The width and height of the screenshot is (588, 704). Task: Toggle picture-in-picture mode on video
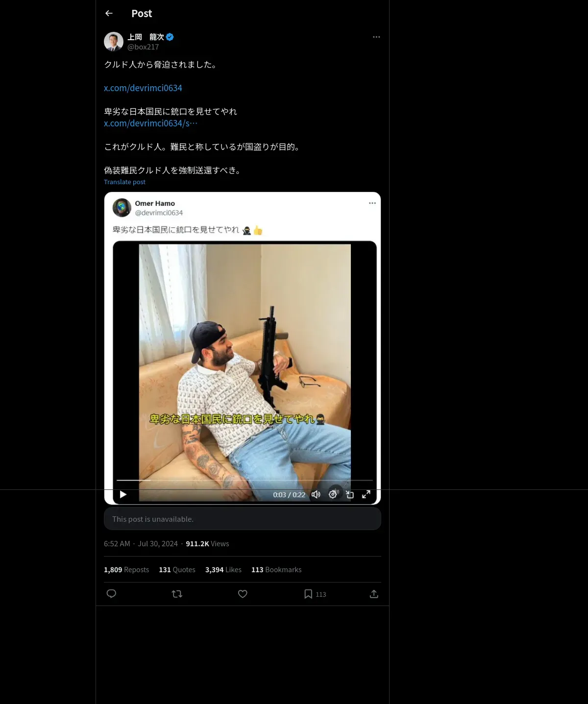(x=350, y=494)
